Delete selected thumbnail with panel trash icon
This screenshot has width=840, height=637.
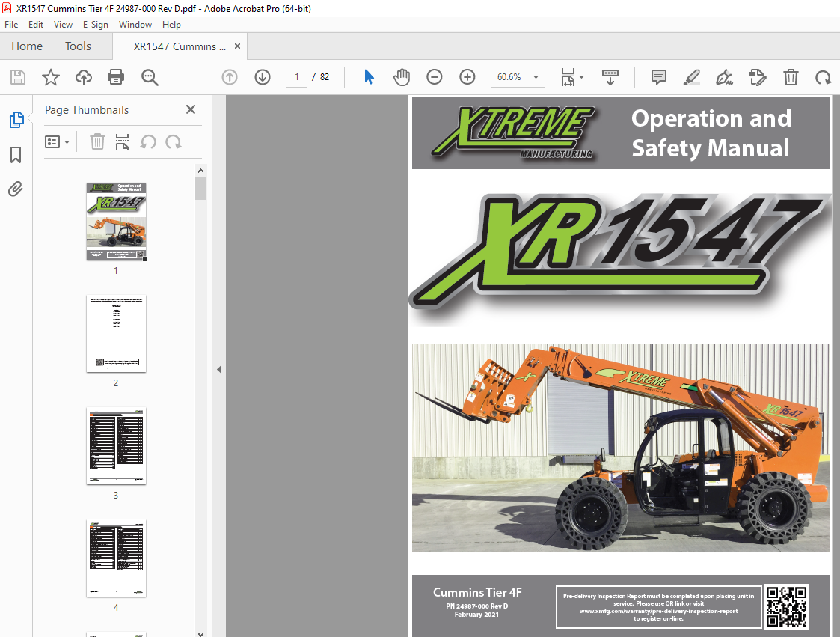click(x=97, y=142)
